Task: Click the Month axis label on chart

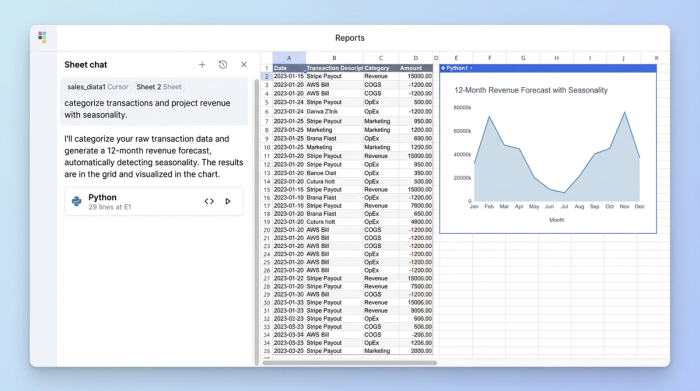Action: [x=556, y=220]
